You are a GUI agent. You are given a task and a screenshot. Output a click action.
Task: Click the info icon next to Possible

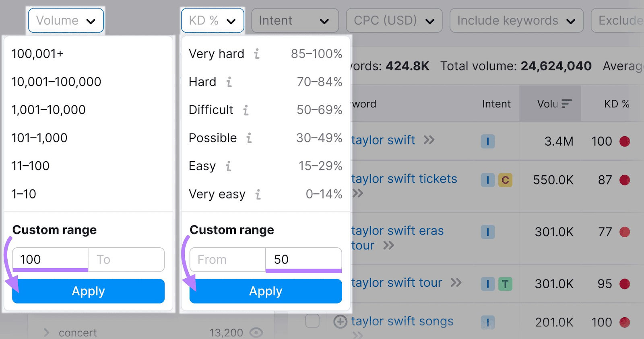pyautogui.click(x=250, y=138)
